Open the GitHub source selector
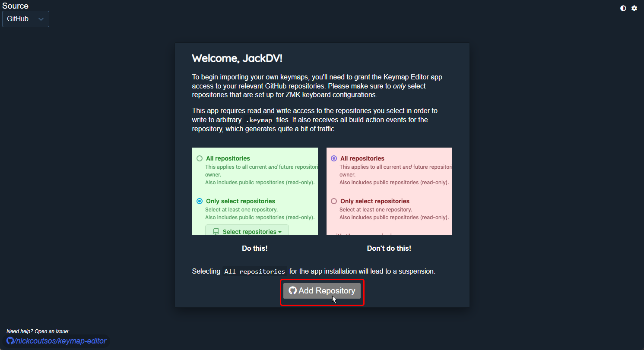 [x=18, y=19]
